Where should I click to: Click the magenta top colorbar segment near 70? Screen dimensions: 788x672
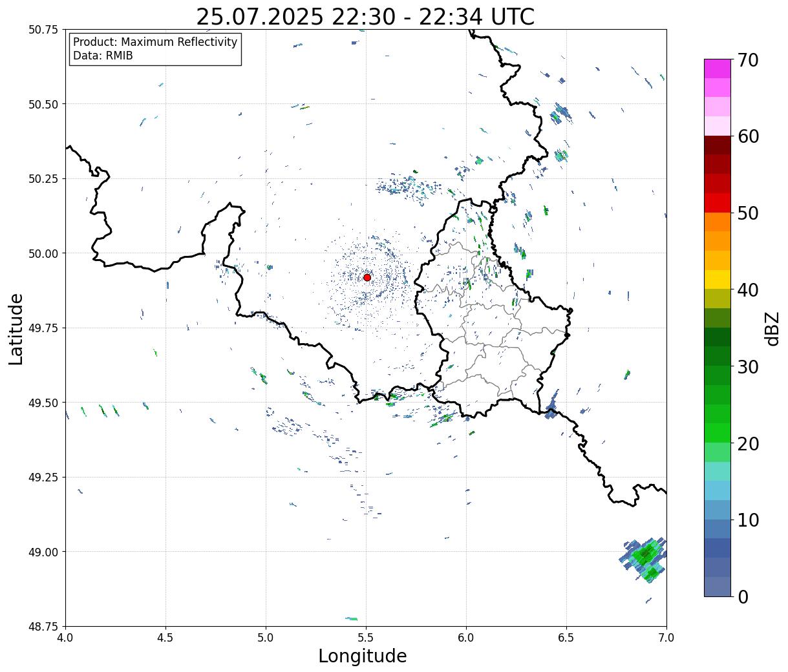click(x=718, y=68)
